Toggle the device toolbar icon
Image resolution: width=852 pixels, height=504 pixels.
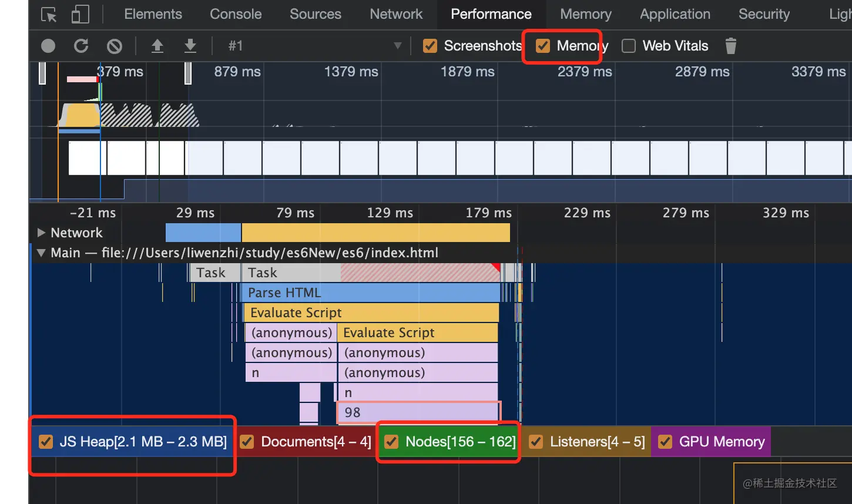click(80, 14)
